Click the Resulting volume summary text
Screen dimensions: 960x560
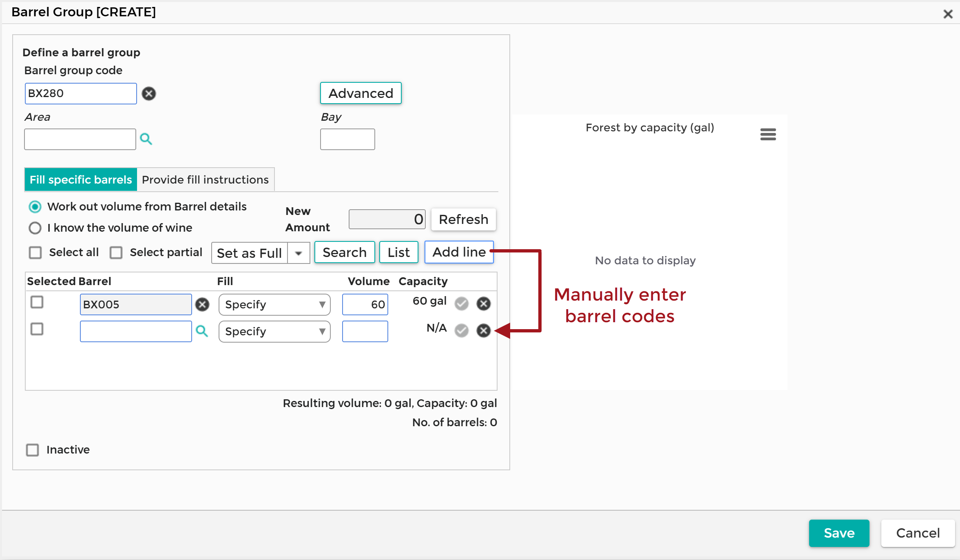point(390,403)
